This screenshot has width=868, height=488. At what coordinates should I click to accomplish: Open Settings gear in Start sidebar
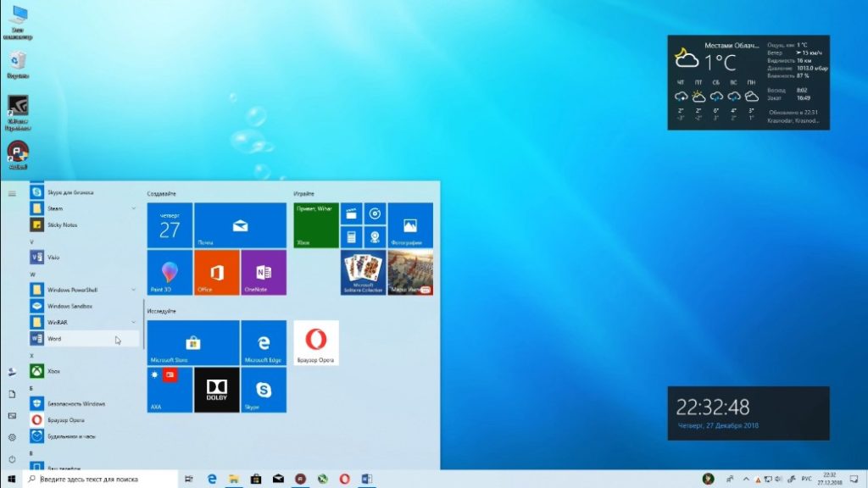pyautogui.click(x=12, y=437)
